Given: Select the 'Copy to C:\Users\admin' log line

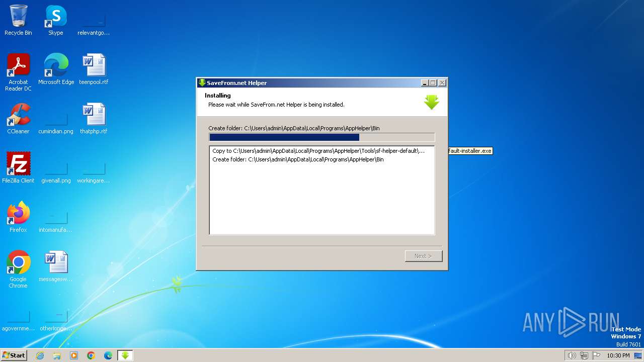Looking at the screenshot, I should tap(318, 151).
